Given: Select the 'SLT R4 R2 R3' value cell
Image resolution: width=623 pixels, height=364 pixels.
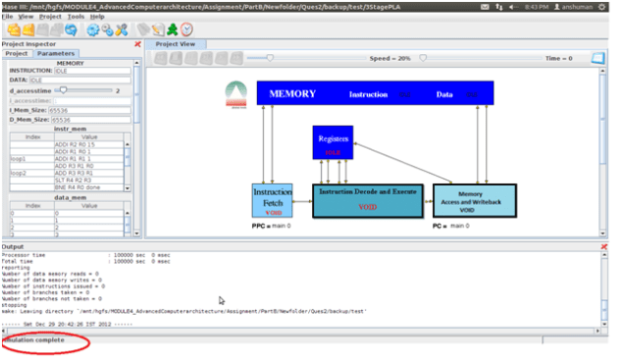Looking at the screenshot, I should [89, 181].
